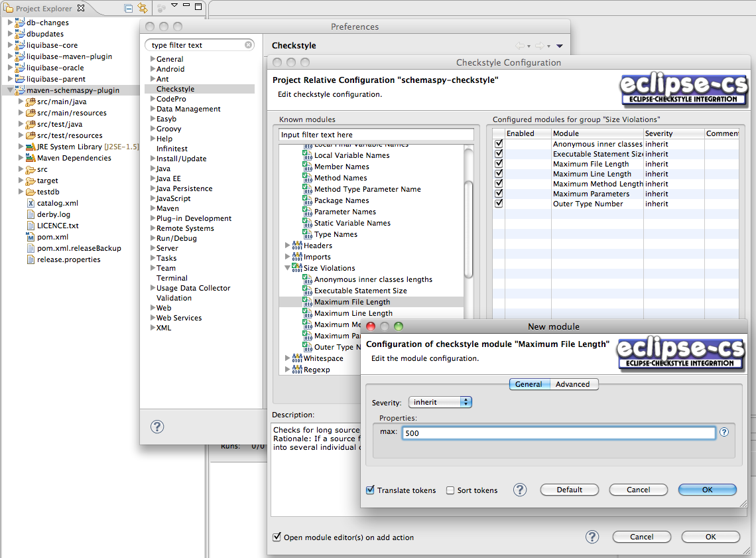This screenshot has height=558, width=756.
Task: Click the Collapse All icon in Project Explorer
Action: [128, 8]
